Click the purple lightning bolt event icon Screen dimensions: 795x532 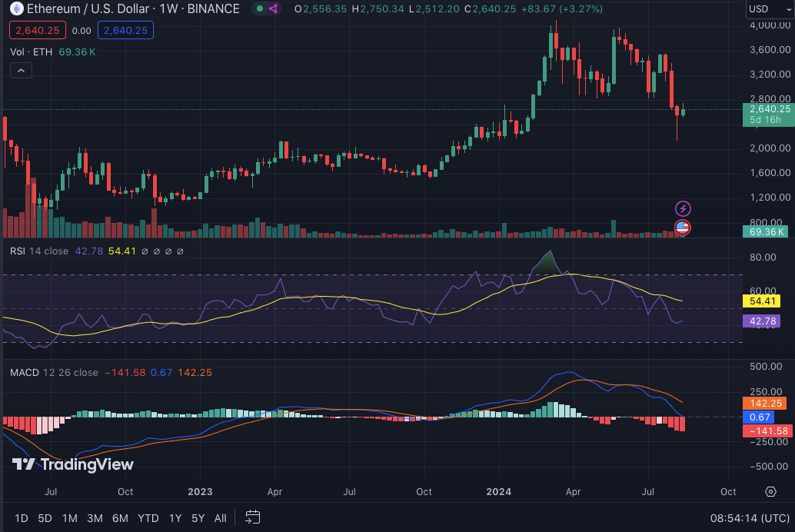[x=683, y=208]
